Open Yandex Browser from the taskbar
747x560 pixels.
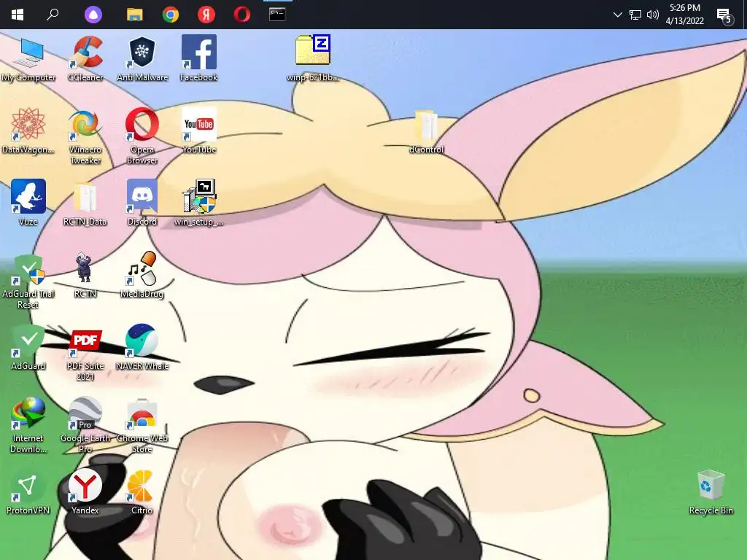pos(206,15)
